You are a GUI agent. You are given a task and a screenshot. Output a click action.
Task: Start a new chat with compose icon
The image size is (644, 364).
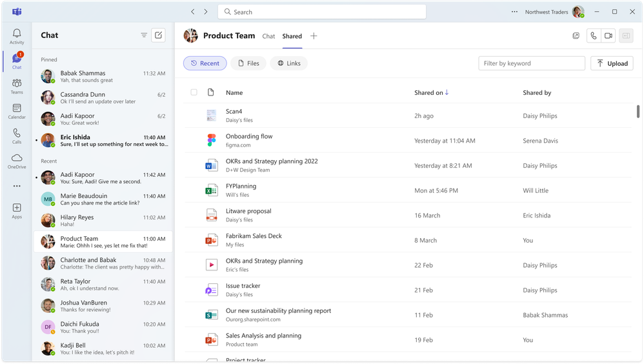pos(158,35)
